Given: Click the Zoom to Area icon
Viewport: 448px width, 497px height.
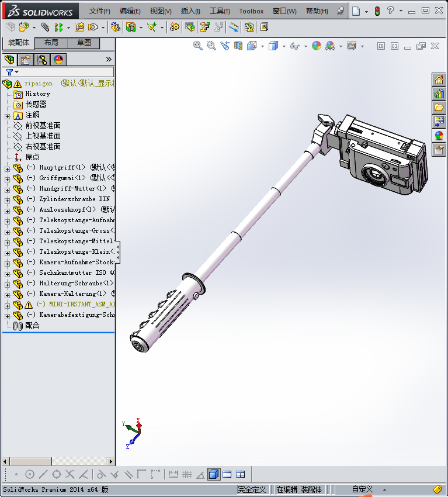Looking at the screenshot, I should (211, 46).
